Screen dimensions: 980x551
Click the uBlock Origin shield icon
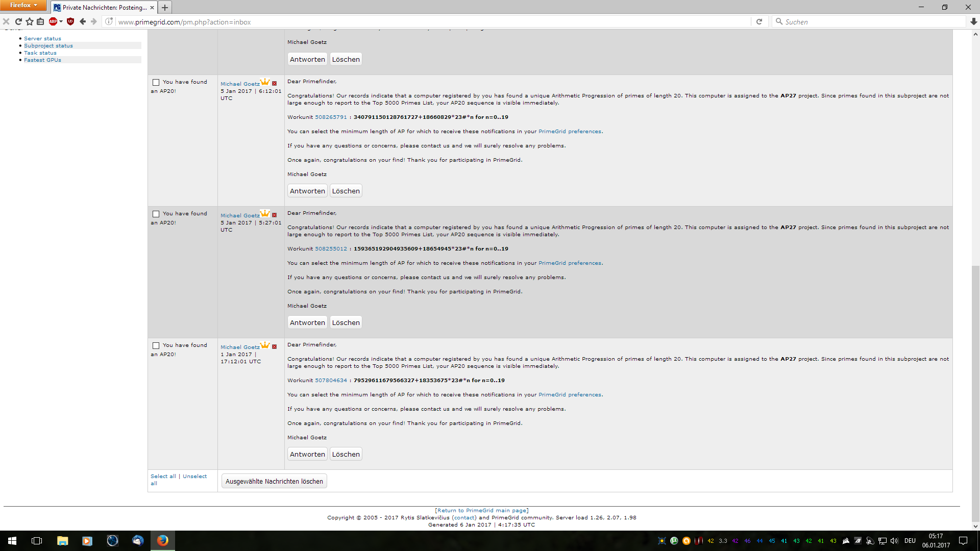pos(70,21)
